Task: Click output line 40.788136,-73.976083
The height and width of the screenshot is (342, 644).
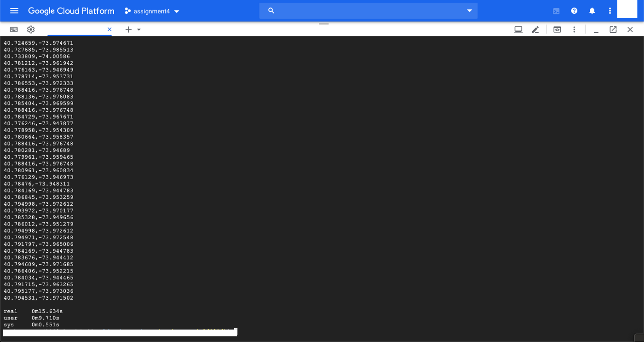Action: 39,97
